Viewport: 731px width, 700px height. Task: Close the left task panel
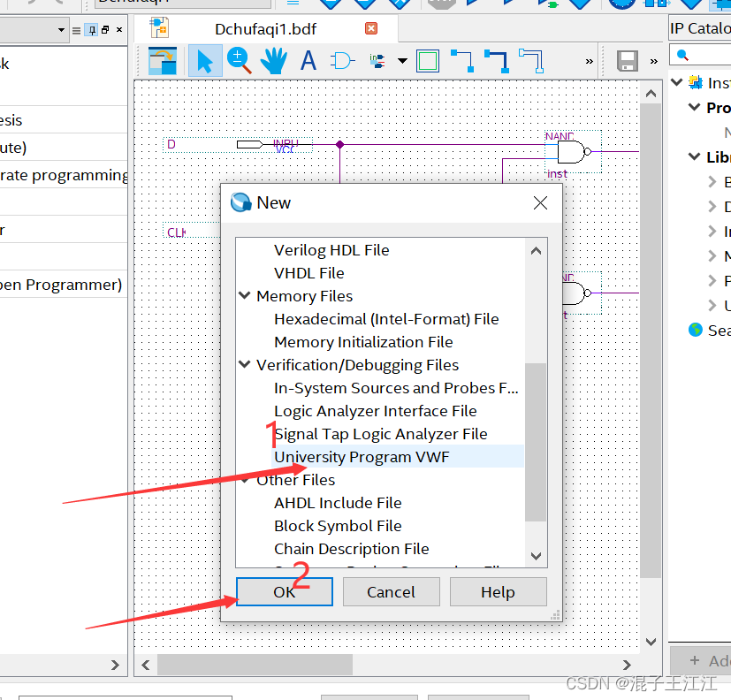(119, 30)
